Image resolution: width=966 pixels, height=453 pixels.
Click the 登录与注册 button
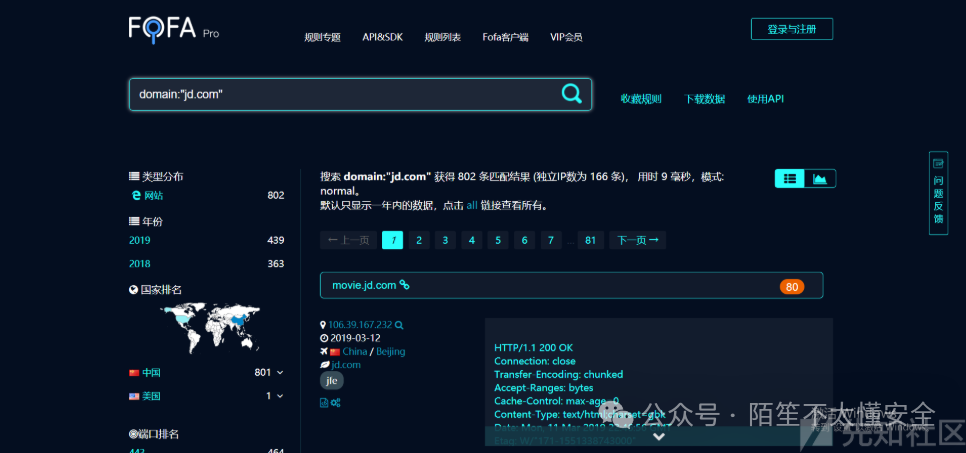click(792, 29)
